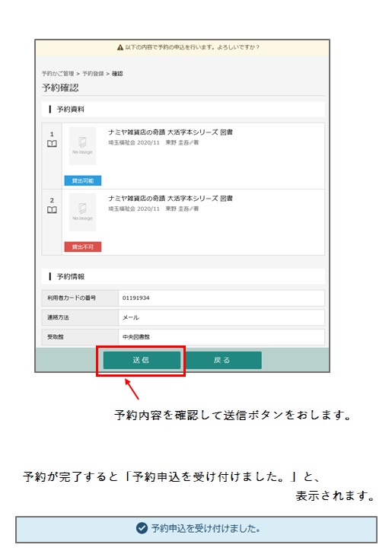
Task: Open the 予約かご管理 breadcrumb link
Action: 58,74
